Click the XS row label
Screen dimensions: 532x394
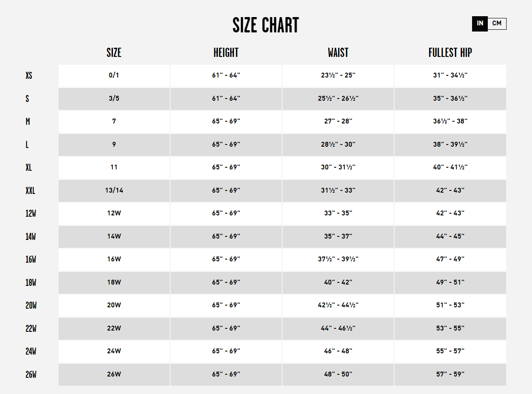pyautogui.click(x=29, y=76)
